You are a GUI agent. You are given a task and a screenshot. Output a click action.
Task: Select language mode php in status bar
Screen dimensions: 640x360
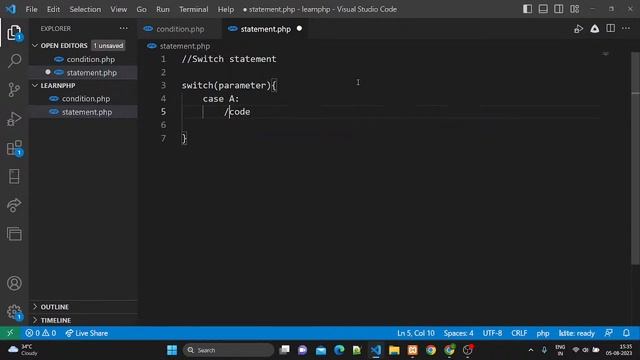(542, 333)
